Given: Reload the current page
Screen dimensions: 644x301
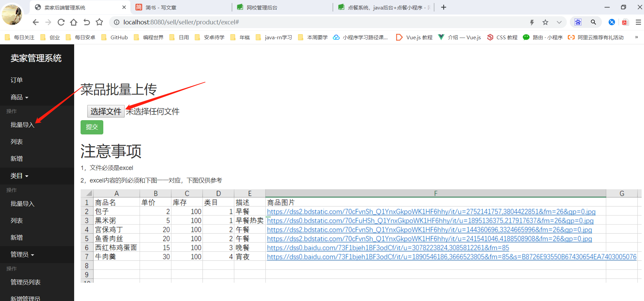Looking at the screenshot, I should click(x=61, y=22).
